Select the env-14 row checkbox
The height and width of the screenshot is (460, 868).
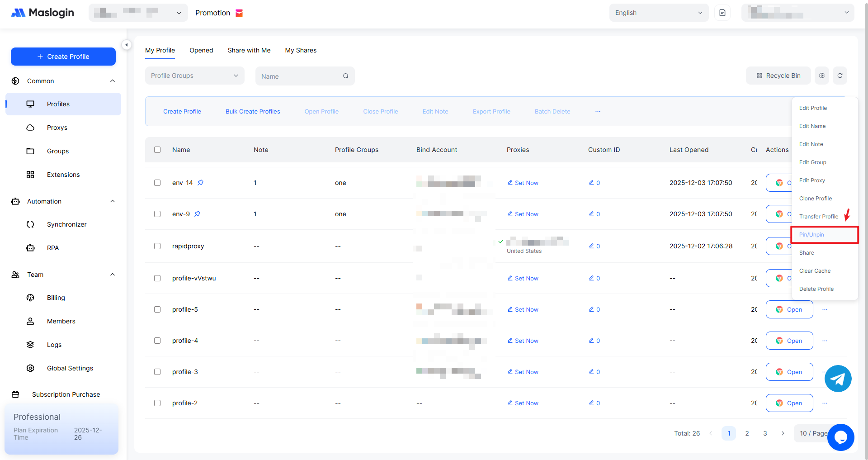point(157,183)
